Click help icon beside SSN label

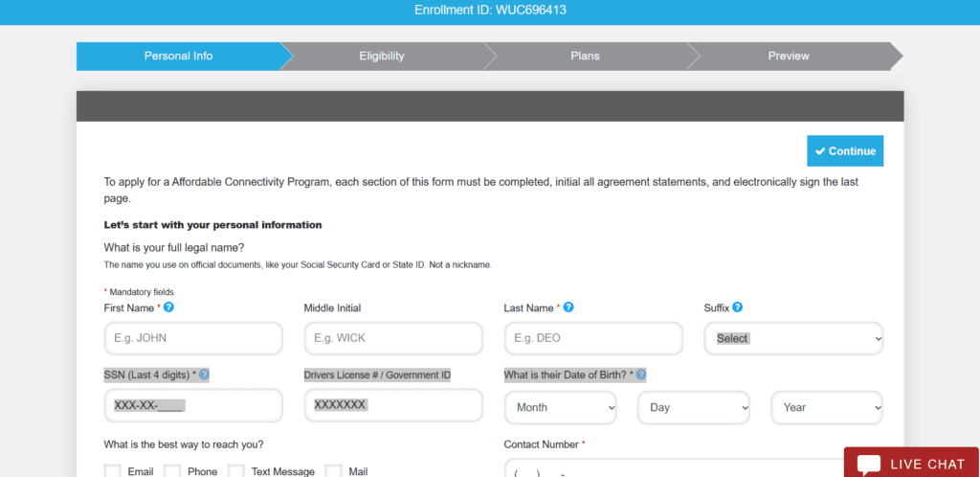point(204,375)
